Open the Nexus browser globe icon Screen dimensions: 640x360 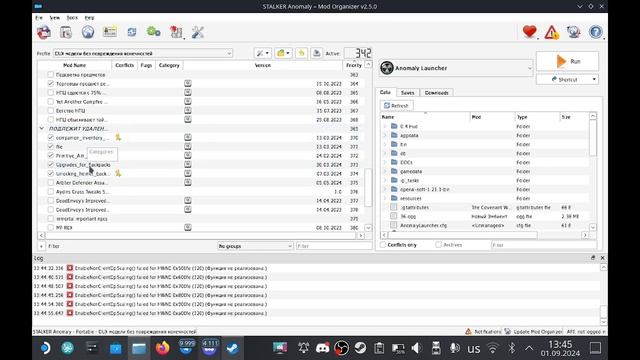pos(88,32)
